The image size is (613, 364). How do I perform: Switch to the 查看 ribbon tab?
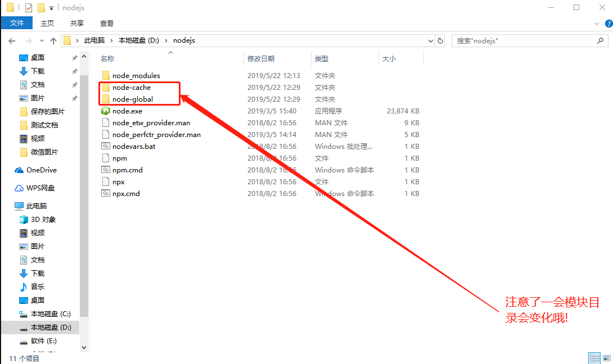pyautogui.click(x=107, y=24)
